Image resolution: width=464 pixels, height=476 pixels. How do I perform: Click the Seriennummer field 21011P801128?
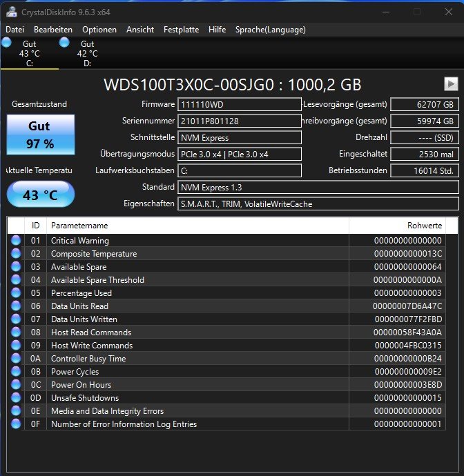pos(240,121)
